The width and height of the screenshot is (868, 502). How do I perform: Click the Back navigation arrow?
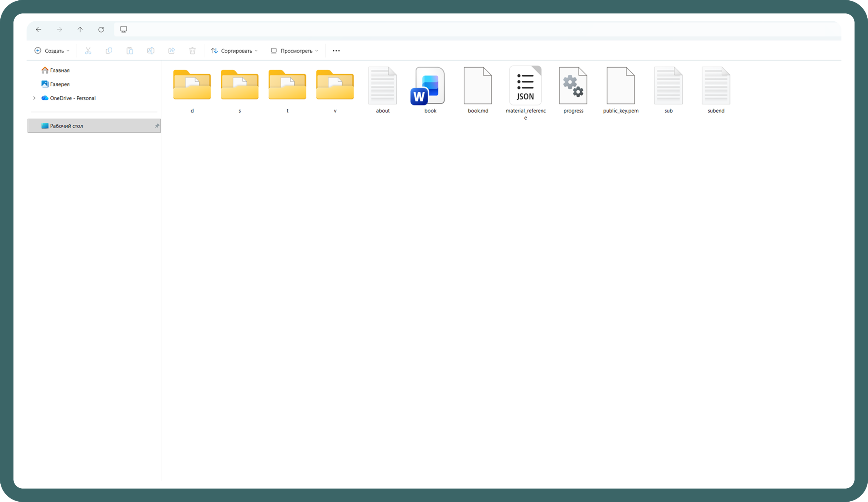coord(39,29)
